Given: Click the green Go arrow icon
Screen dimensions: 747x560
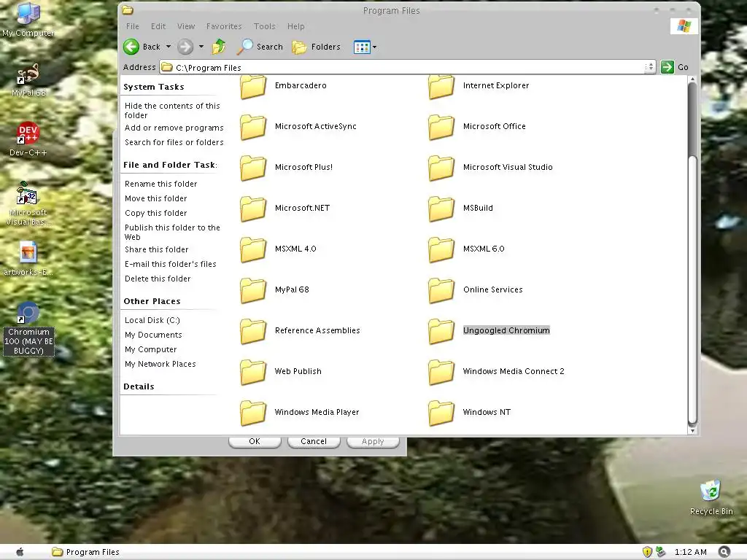Looking at the screenshot, I should tap(667, 67).
